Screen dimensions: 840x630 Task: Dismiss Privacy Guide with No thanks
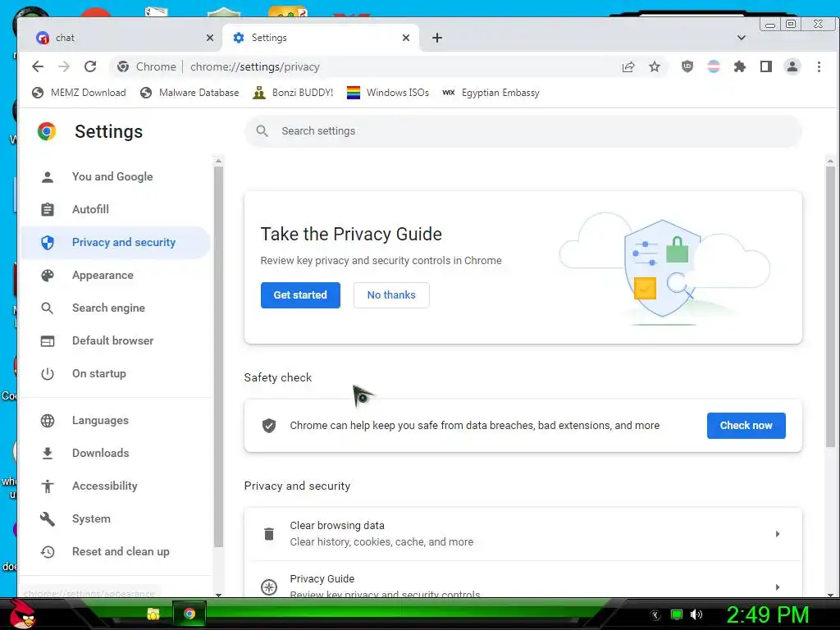[x=391, y=295]
